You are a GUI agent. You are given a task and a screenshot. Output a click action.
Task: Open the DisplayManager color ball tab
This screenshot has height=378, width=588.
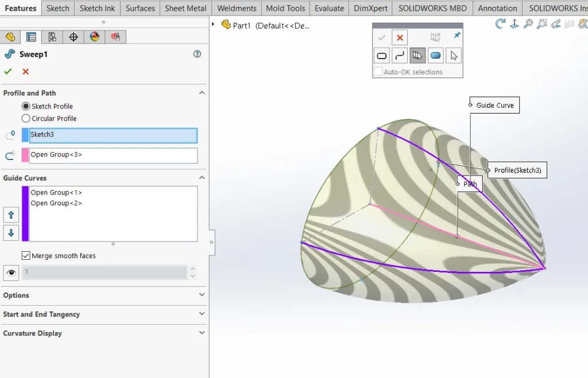pos(95,37)
